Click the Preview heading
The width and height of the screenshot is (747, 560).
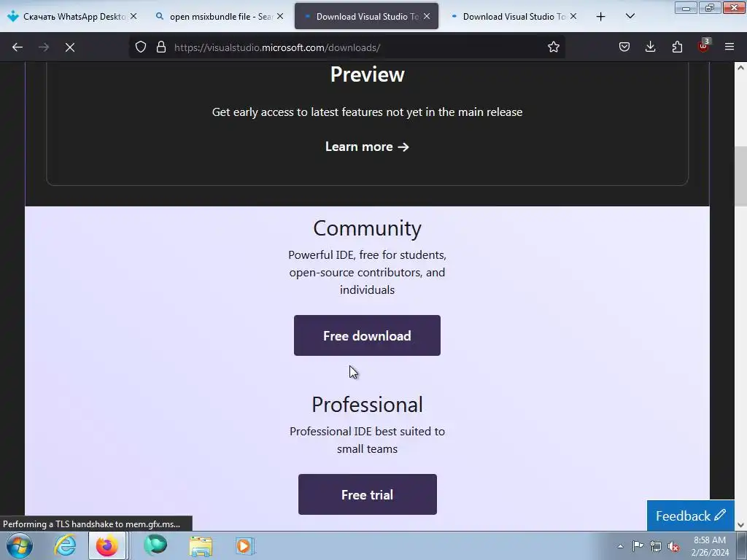tap(368, 74)
